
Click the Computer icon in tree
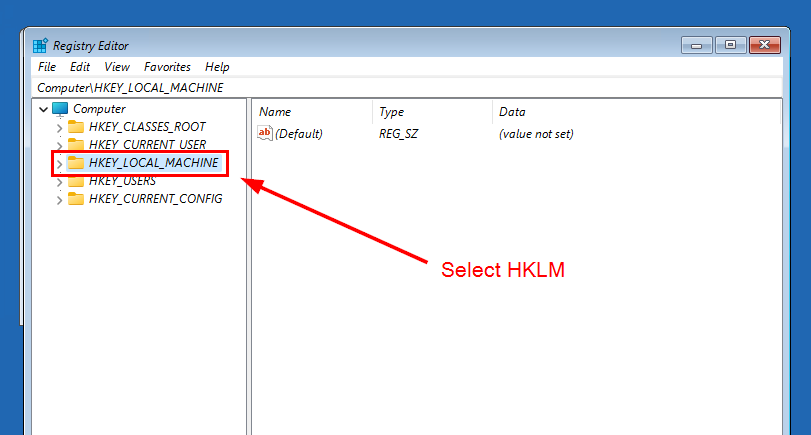pyautogui.click(x=61, y=109)
